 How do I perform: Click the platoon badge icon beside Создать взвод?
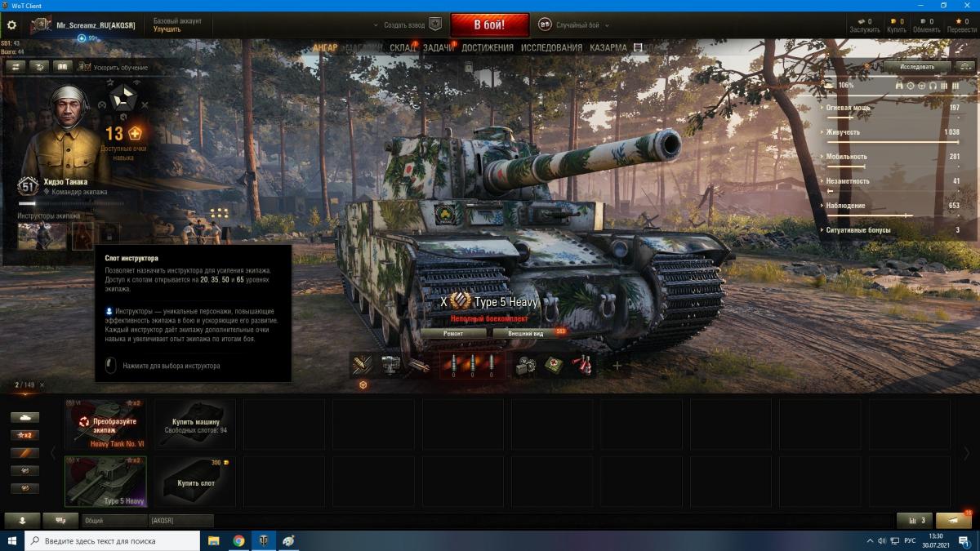pyautogui.click(x=435, y=24)
